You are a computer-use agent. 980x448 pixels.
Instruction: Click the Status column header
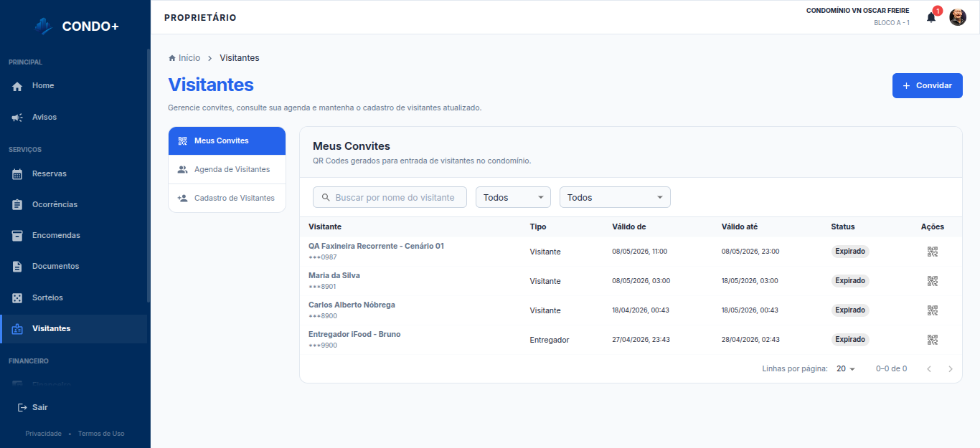coord(843,227)
